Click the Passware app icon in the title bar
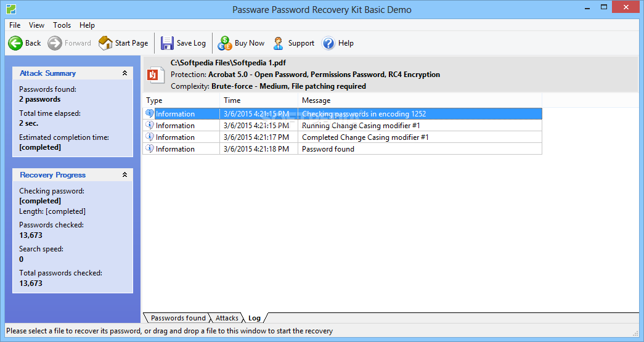This screenshot has height=342, width=644. point(11,9)
